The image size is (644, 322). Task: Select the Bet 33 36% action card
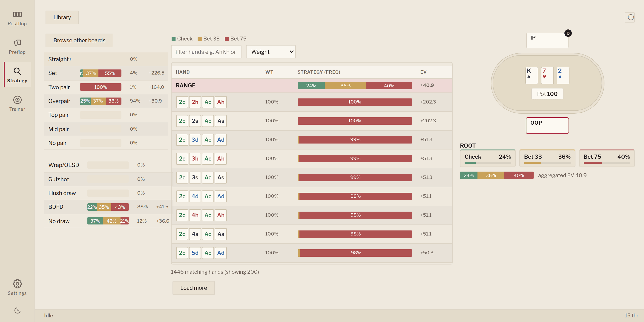(547, 158)
